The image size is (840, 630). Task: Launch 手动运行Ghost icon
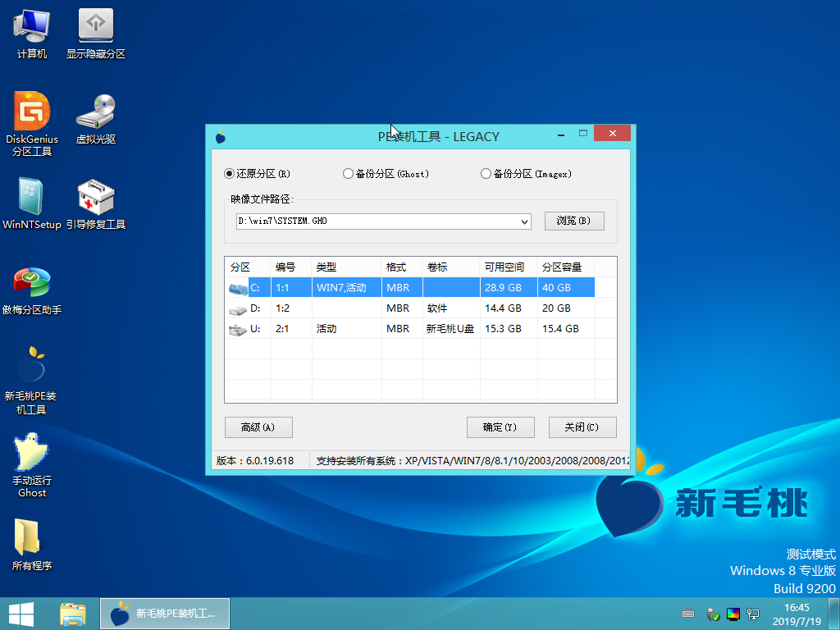pyautogui.click(x=32, y=465)
